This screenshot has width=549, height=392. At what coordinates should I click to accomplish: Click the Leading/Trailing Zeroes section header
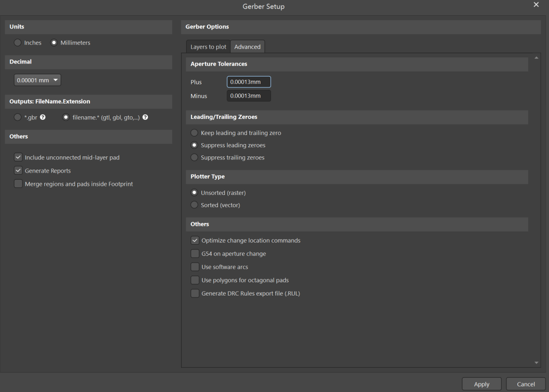coord(357,117)
